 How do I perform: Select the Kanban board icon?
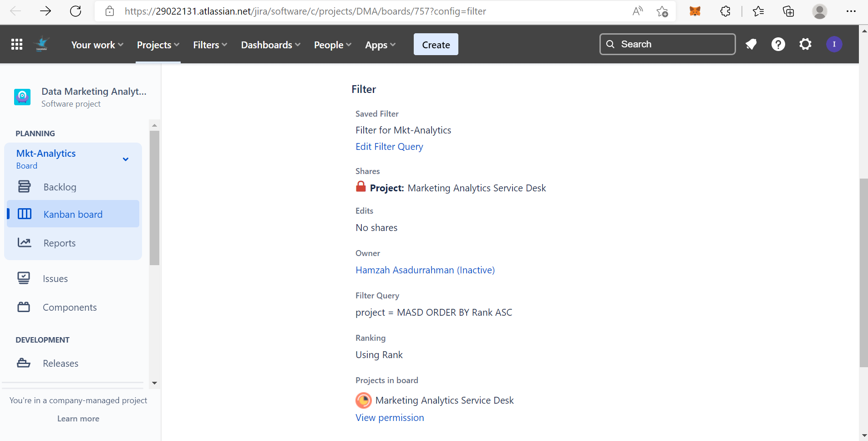[24, 214]
